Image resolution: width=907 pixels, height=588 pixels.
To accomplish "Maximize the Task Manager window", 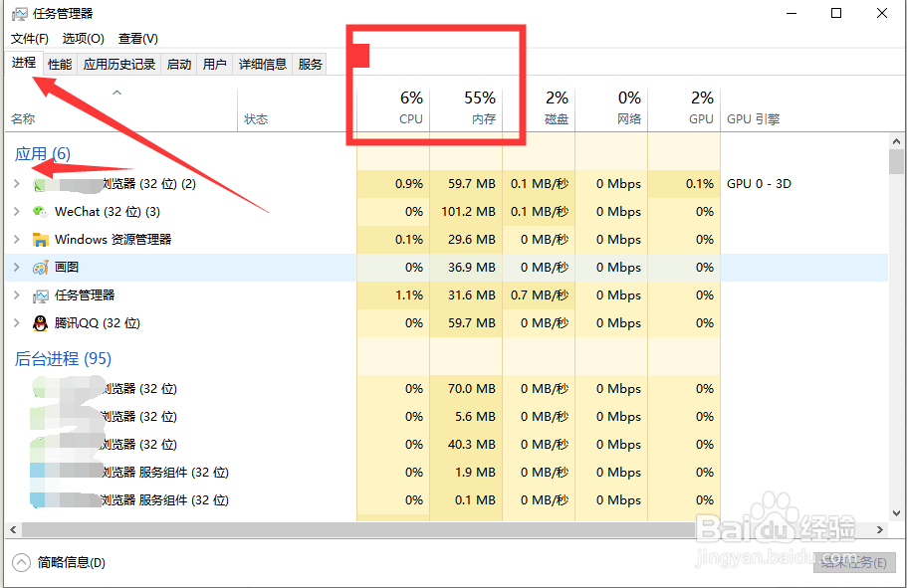I will 836,13.
